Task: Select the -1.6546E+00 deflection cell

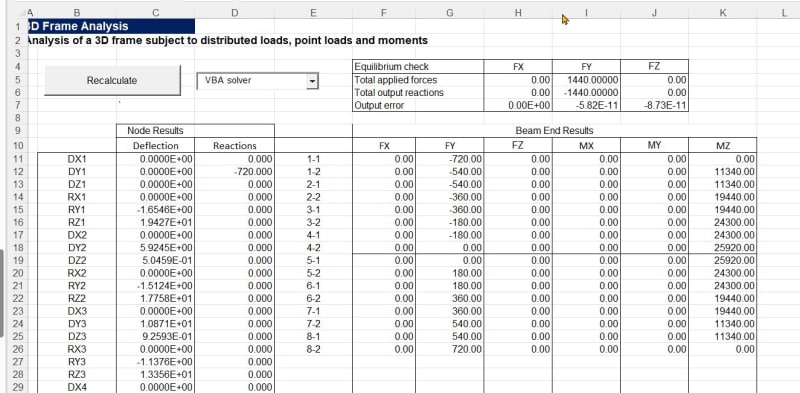Action: tap(156, 210)
